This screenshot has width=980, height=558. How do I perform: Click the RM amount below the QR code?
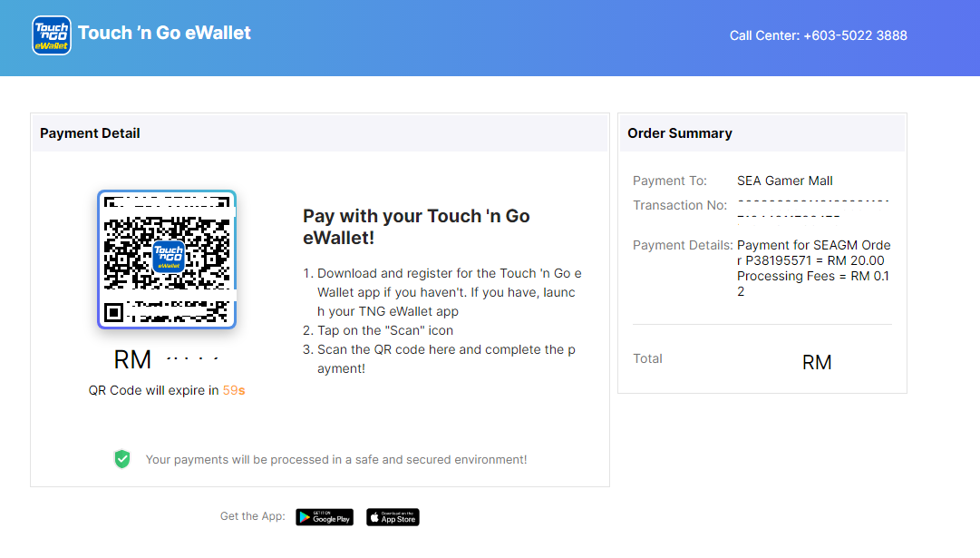pyautogui.click(x=166, y=359)
